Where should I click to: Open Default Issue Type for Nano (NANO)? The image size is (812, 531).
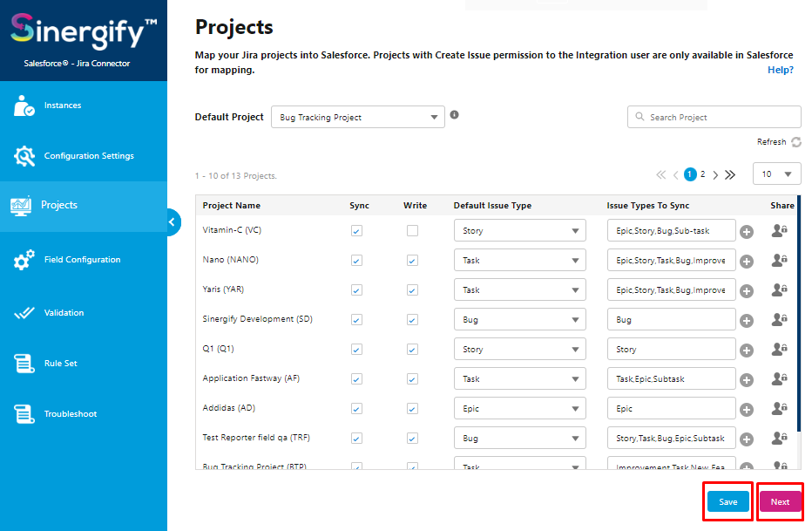pyautogui.click(x=520, y=260)
